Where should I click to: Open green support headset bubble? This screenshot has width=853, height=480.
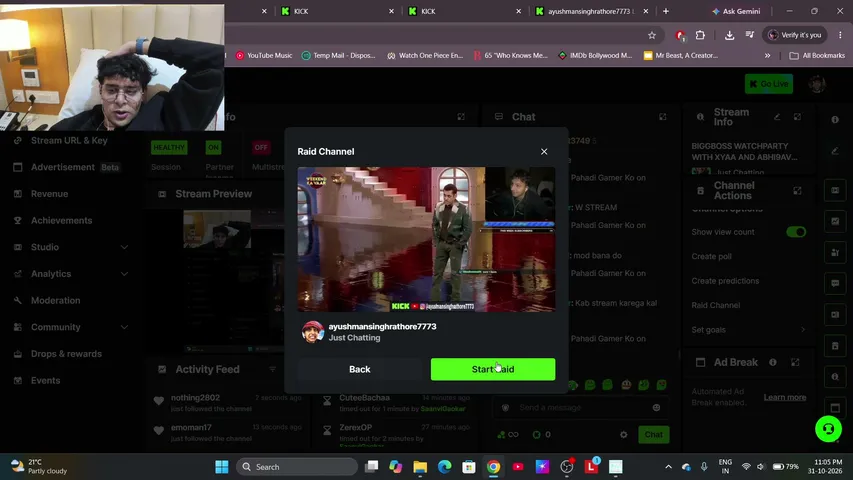828,429
